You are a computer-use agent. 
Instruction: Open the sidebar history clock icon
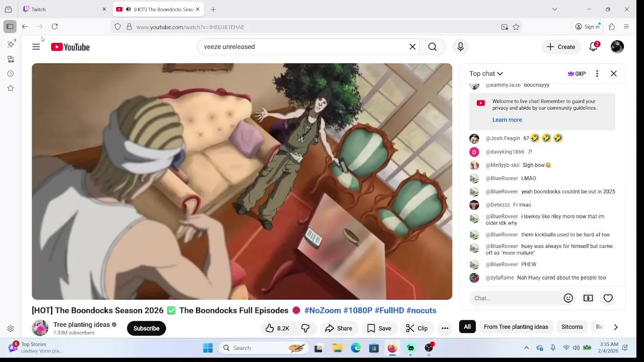11,73
